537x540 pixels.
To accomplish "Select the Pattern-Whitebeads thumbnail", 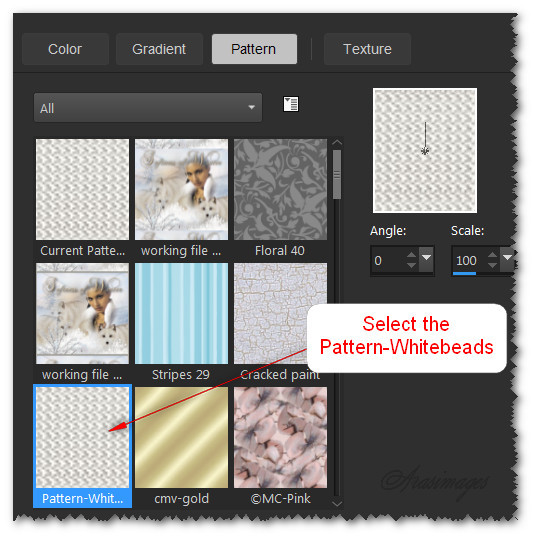I will tap(82, 437).
